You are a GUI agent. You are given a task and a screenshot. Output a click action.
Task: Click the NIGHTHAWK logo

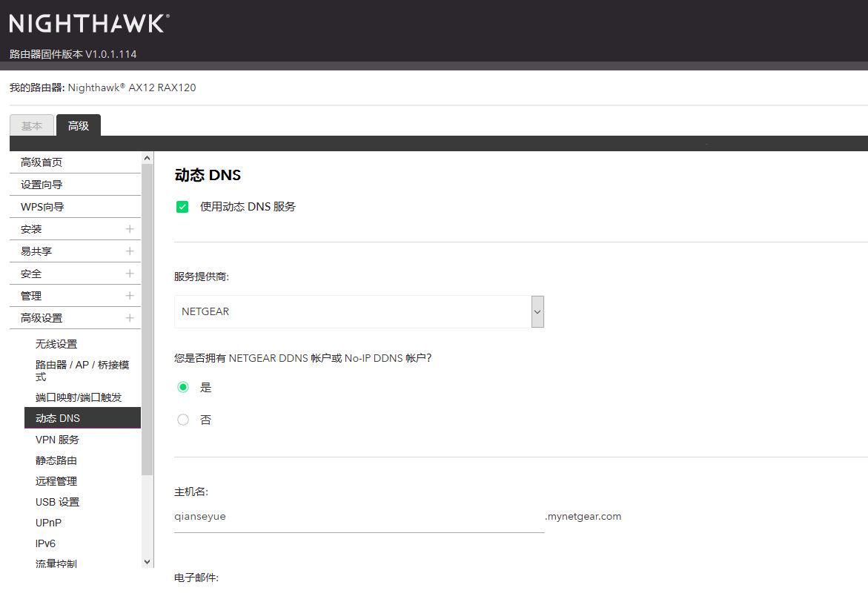point(89,24)
